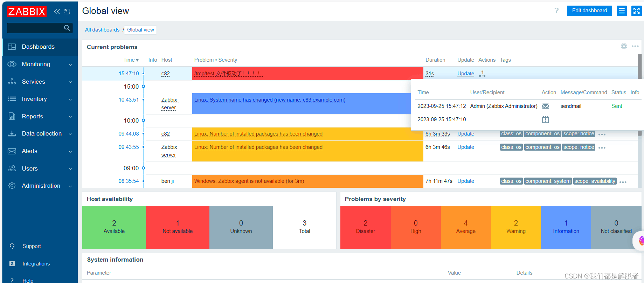
Task: Click Update for the 09:44:08 problem
Action: tap(466, 134)
